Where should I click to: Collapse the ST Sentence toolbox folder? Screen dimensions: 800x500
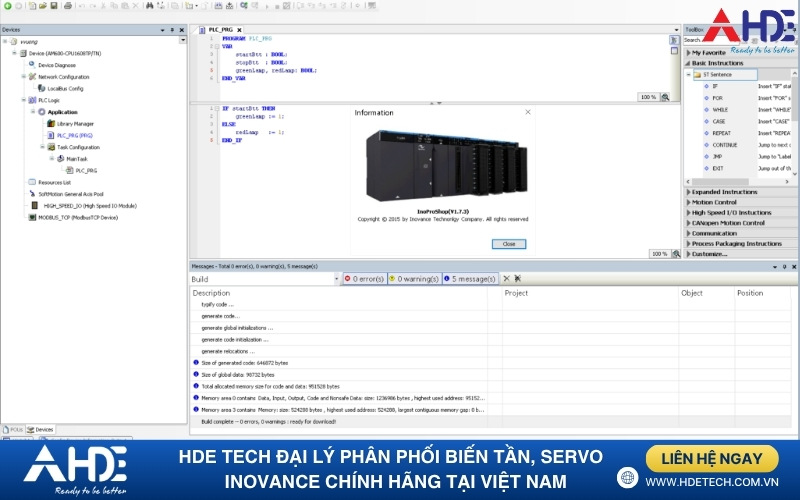(688, 74)
